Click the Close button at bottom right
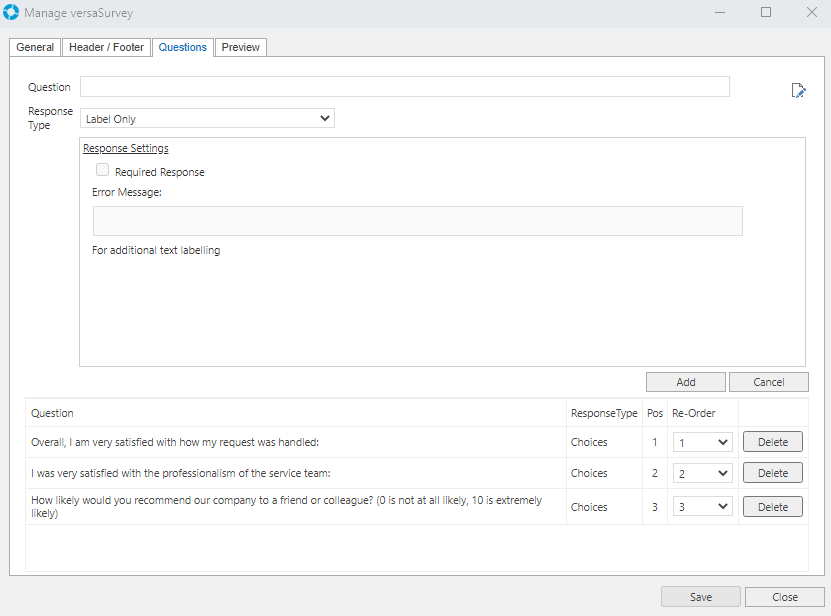Viewport: 831px width, 616px height. point(784,597)
